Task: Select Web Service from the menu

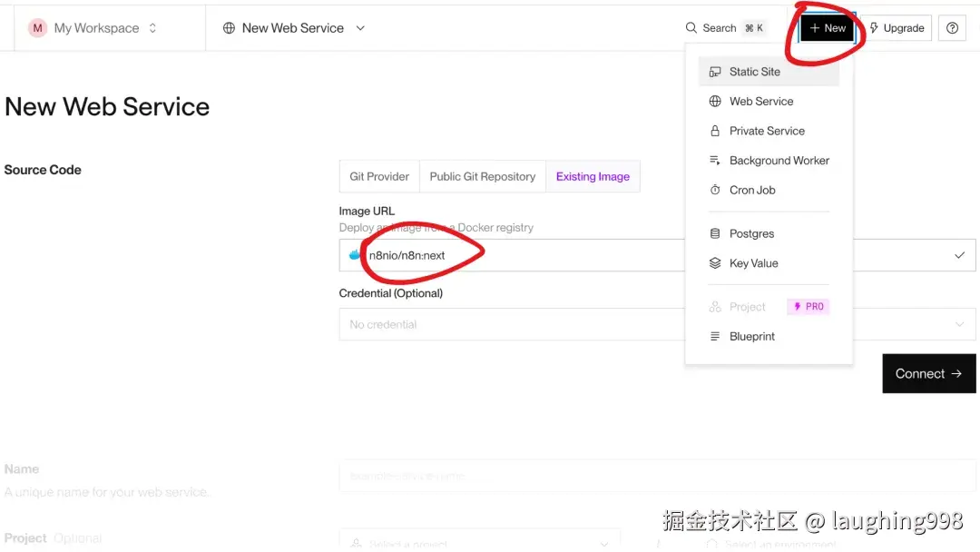Action: tap(769, 102)
